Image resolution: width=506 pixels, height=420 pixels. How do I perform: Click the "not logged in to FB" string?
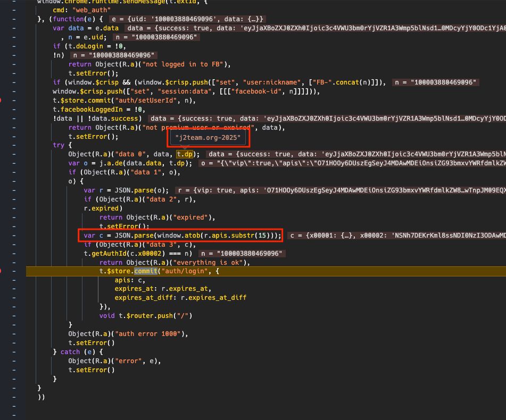pos(183,64)
